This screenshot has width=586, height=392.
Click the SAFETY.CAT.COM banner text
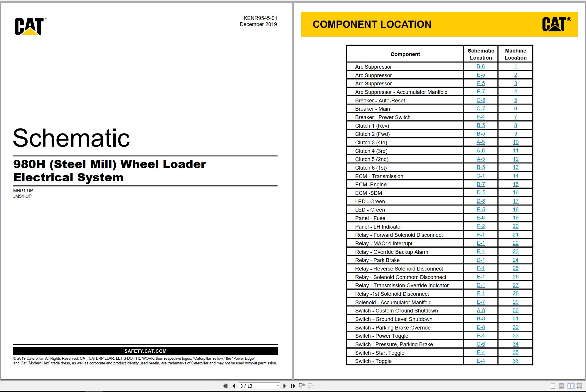[x=145, y=351]
